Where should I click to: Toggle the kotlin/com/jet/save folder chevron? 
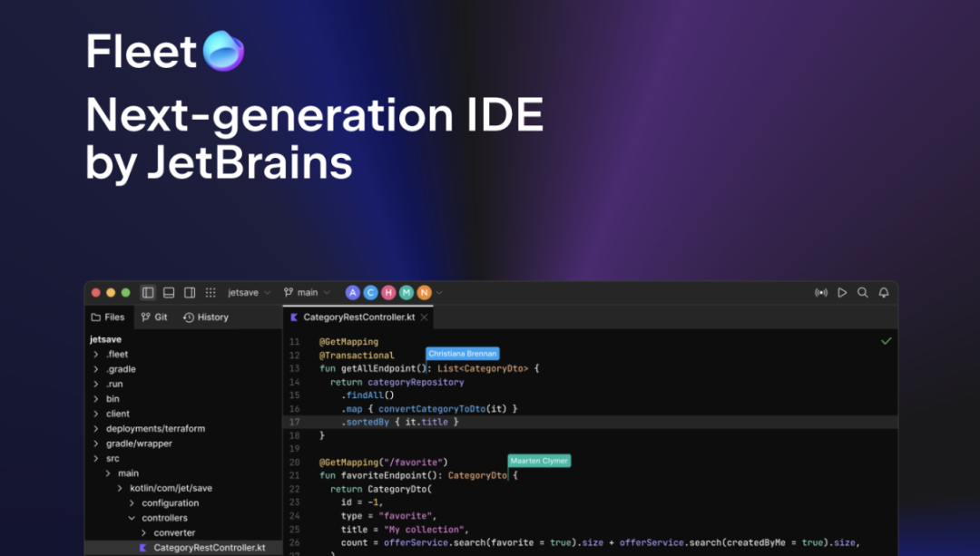click(120, 488)
